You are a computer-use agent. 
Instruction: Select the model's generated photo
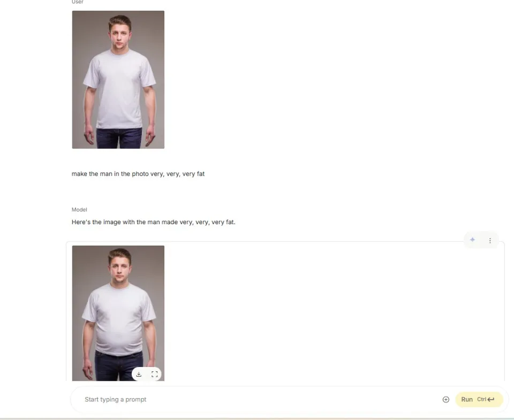[x=118, y=313]
